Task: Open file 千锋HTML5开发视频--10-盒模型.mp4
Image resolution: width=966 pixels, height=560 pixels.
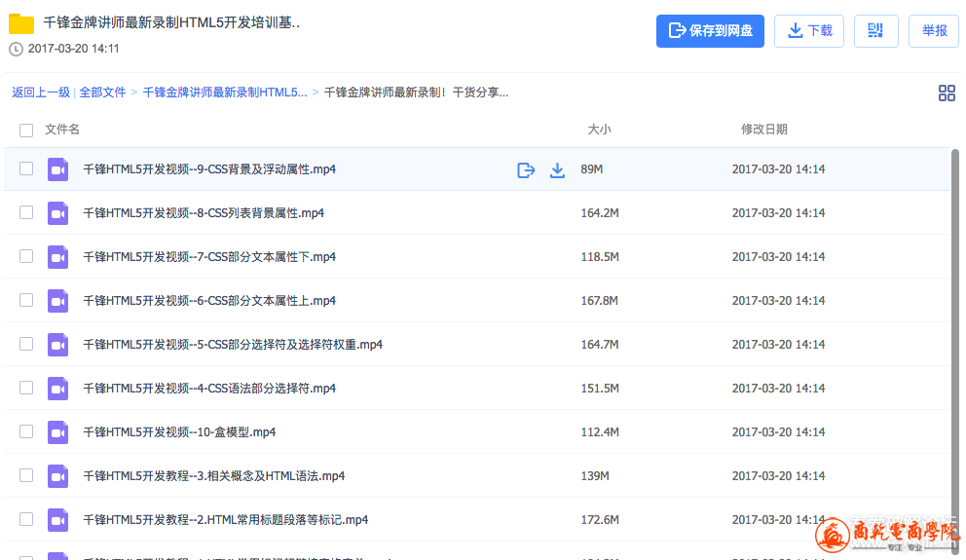Action: click(x=179, y=431)
